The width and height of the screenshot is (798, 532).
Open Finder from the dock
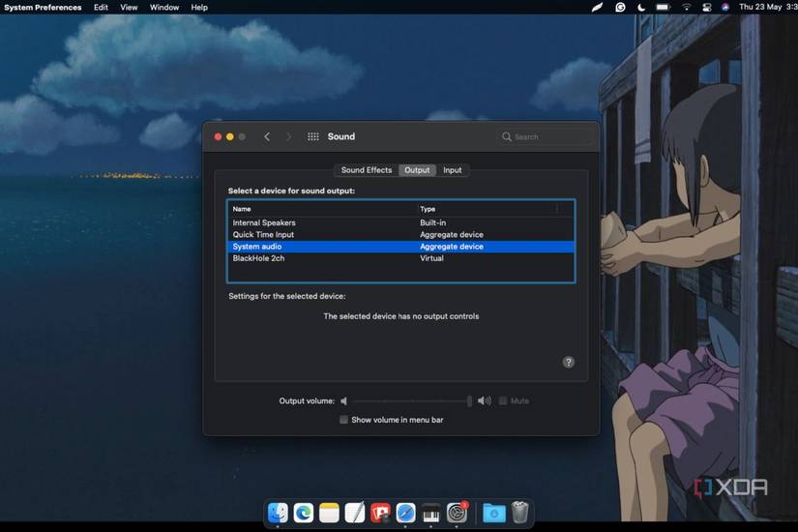coord(278,513)
